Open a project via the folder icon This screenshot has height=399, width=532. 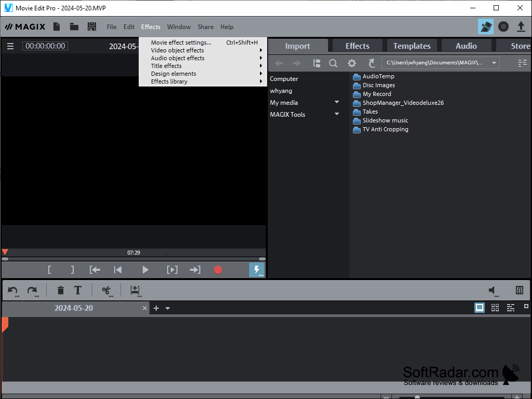click(x=74, y=26)
